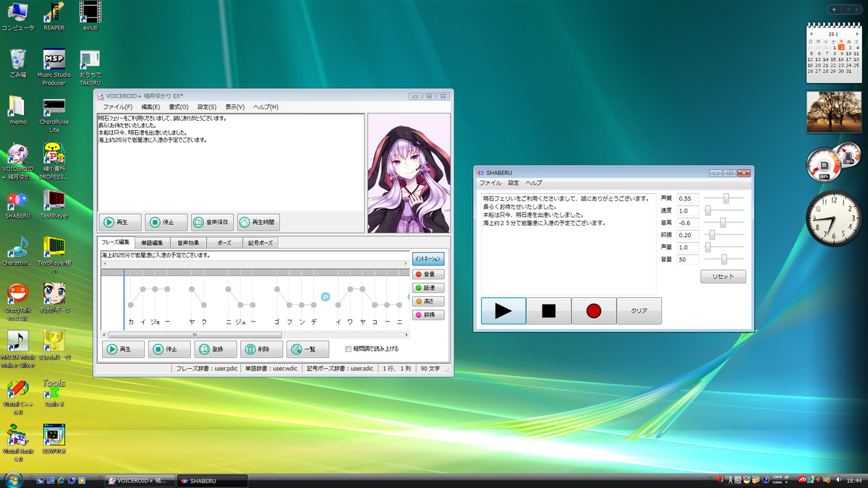The height and width of the screenshot is (488, 868).
Task: Click SHABERU play button
Action: (503, 311)
